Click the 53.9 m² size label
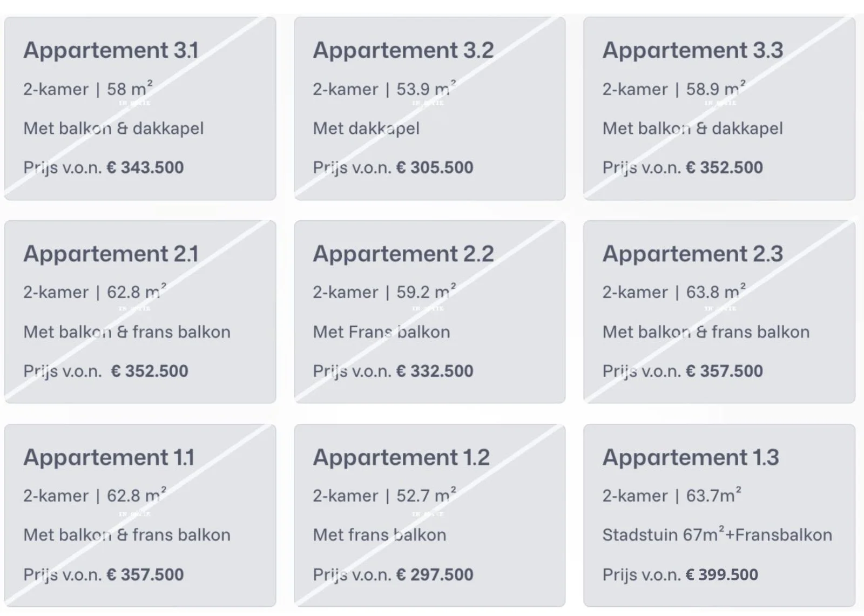Screen dimensions: 864x616 [426, 89]
